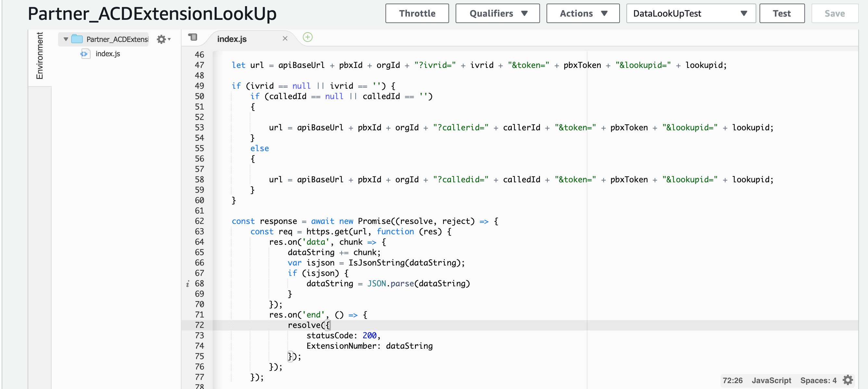Click 'if (calledId == null' on line 50
868x389 pixels.
pyautogui.click(x=296, y=97)
